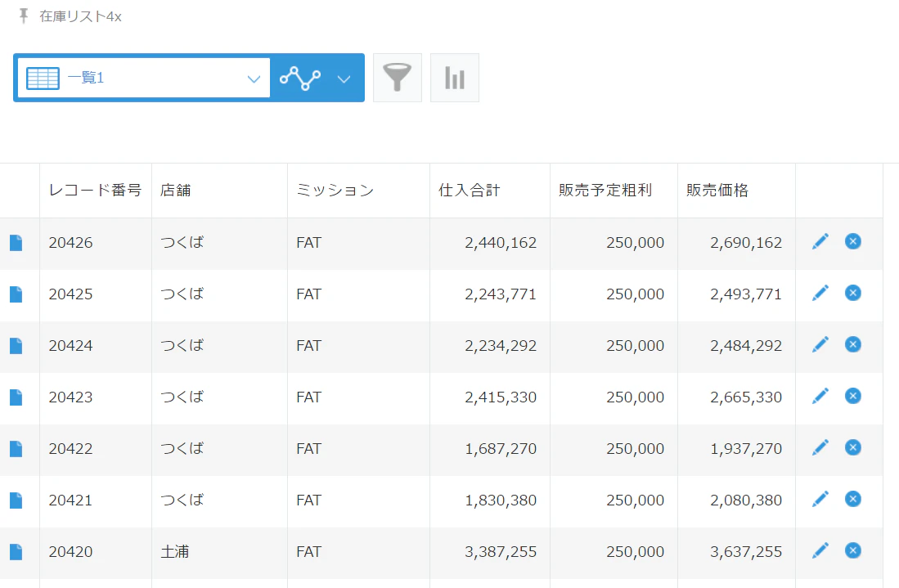Click the pin icon beside 在庫リスト4x
The width and height of the screenshot is (899, 588).
(x=24, y=16)
